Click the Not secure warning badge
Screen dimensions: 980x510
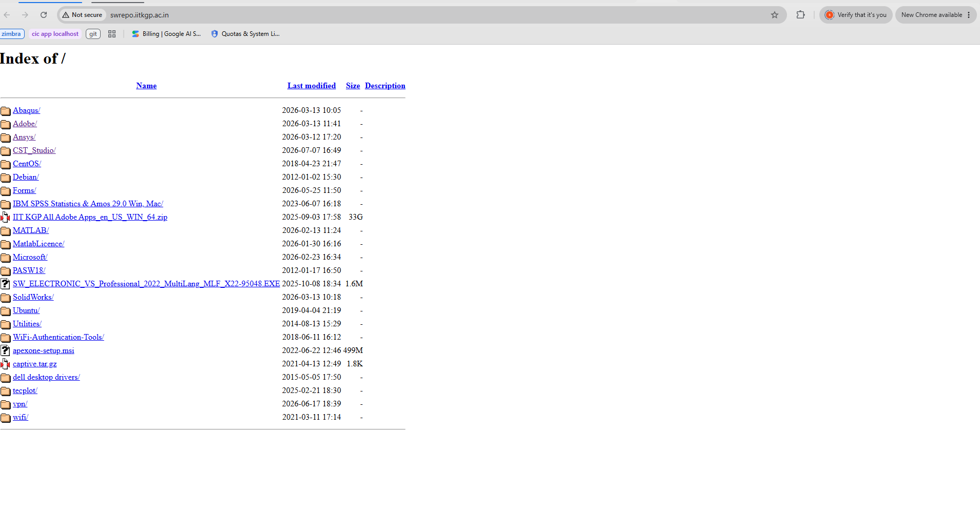point(82,15)
